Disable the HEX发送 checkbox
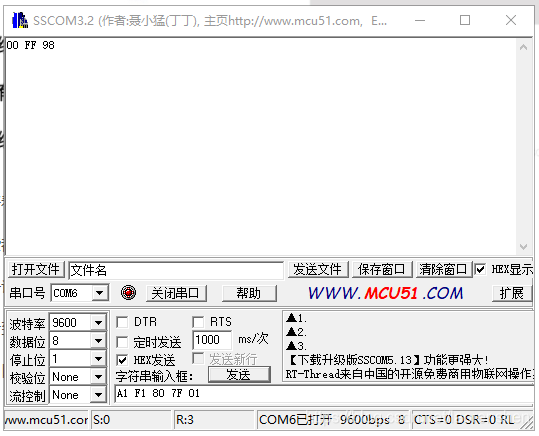Image resolution: width=539 pixels, height=436 pixels. [122, 360]
